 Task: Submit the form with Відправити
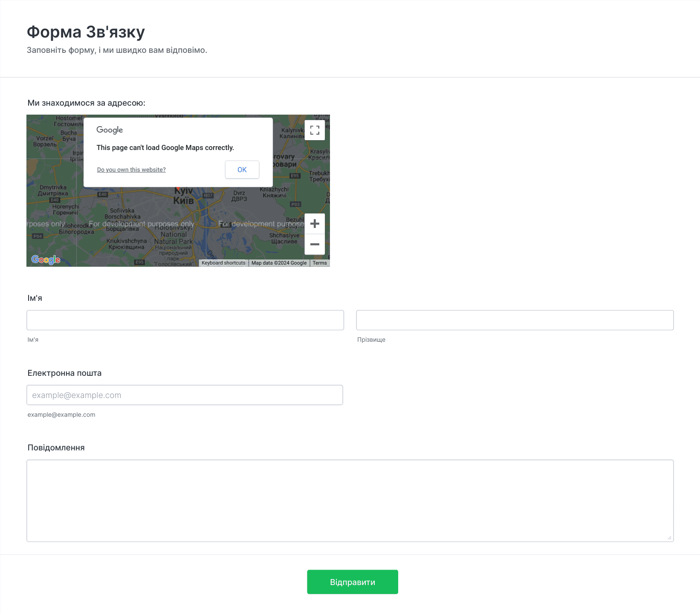[x=352, y=582]
